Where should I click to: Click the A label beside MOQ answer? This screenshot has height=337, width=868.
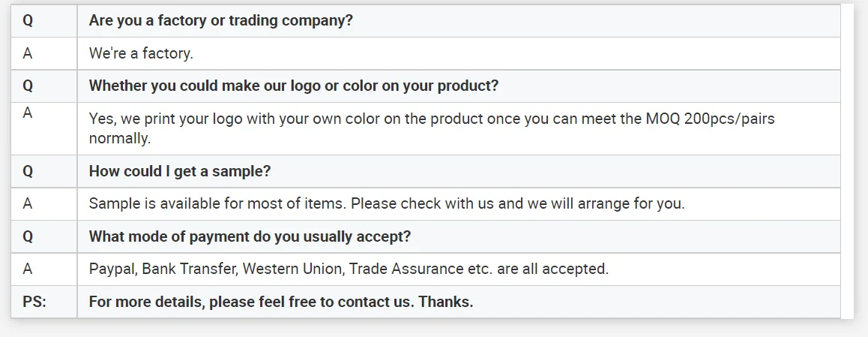point(28,114)
